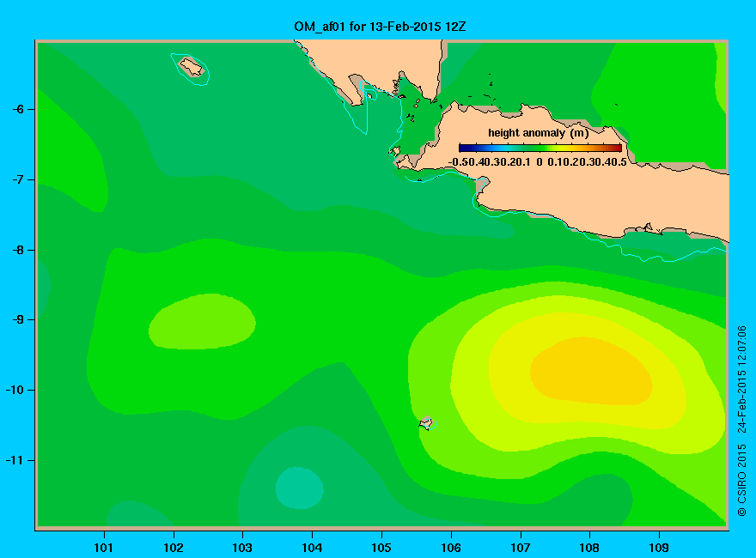Screen dimensions: 756x558
Task: Click the x-axis label 109
Action: pos(659,548)
